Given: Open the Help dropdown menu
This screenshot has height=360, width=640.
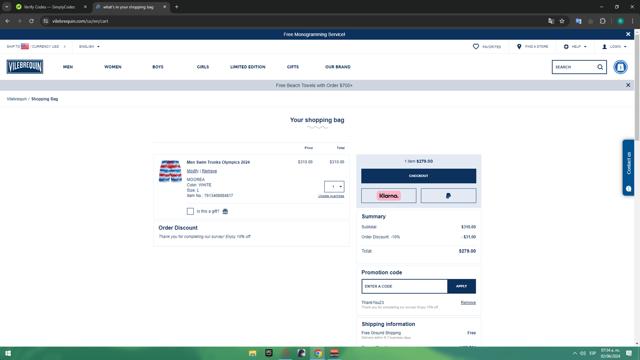Looking at the screenshot, I should tap(575, 47).
